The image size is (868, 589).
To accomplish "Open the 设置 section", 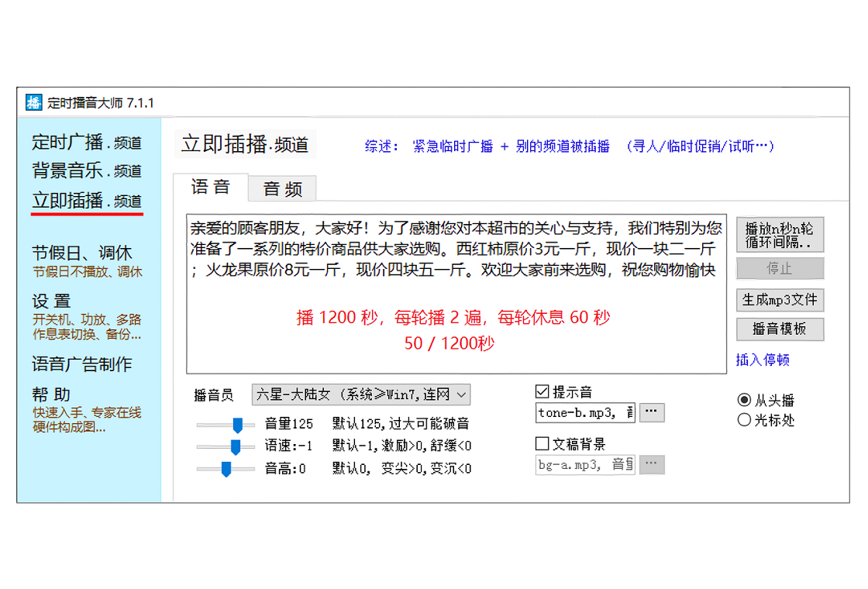I will click(x=52, y=301).
